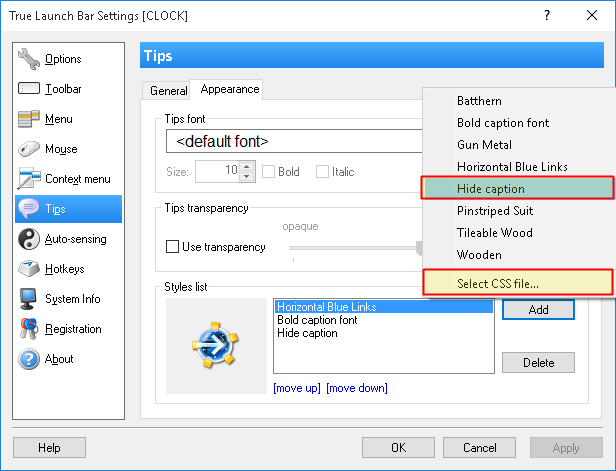616x471 pixels.
Task: Select the System Info computer icon
Action: (29, 299)
